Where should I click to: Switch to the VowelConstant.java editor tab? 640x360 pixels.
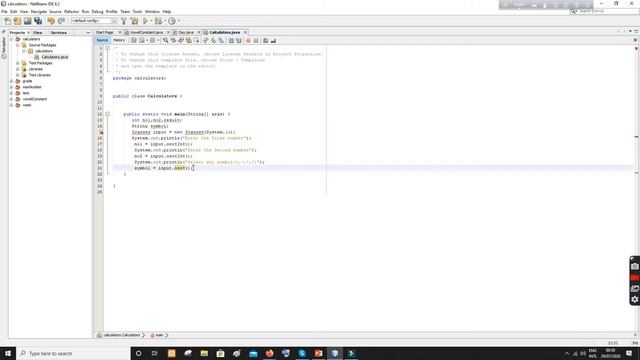point(146,32)
